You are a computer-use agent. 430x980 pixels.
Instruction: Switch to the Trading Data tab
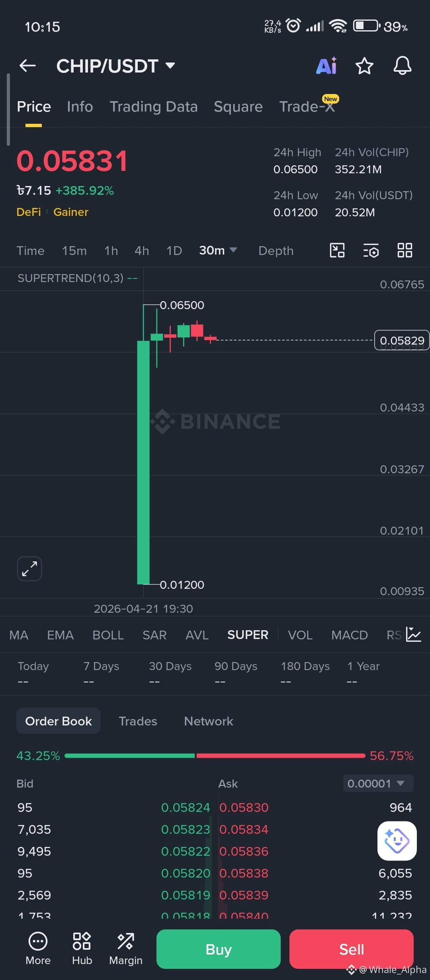[154, 107]
